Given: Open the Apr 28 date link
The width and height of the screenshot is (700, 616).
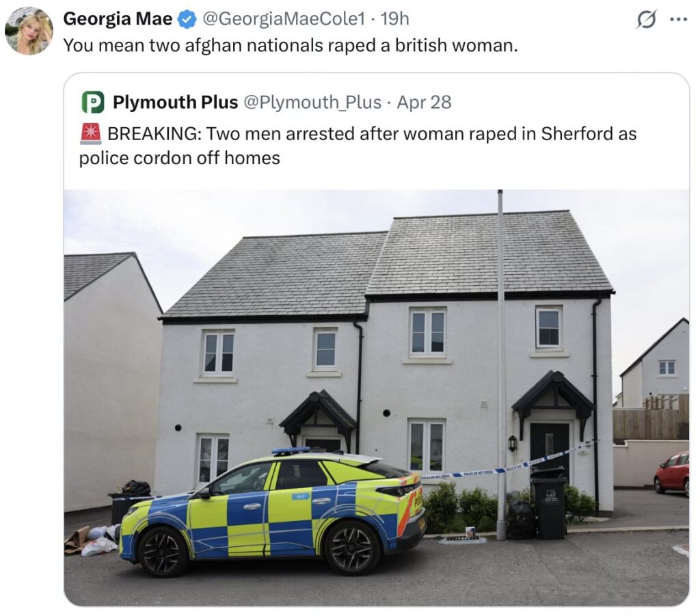Looking at the screenshot, I should [x=424, y=103].
